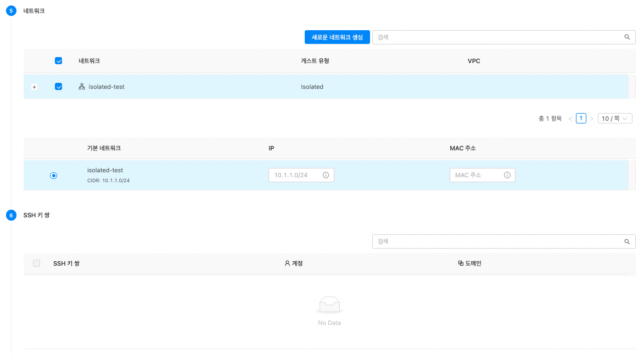Viewport: 644px width, 354px height.
Task: Uncheck the isolated-test network checkbox
Action: [x=59, y=87]
